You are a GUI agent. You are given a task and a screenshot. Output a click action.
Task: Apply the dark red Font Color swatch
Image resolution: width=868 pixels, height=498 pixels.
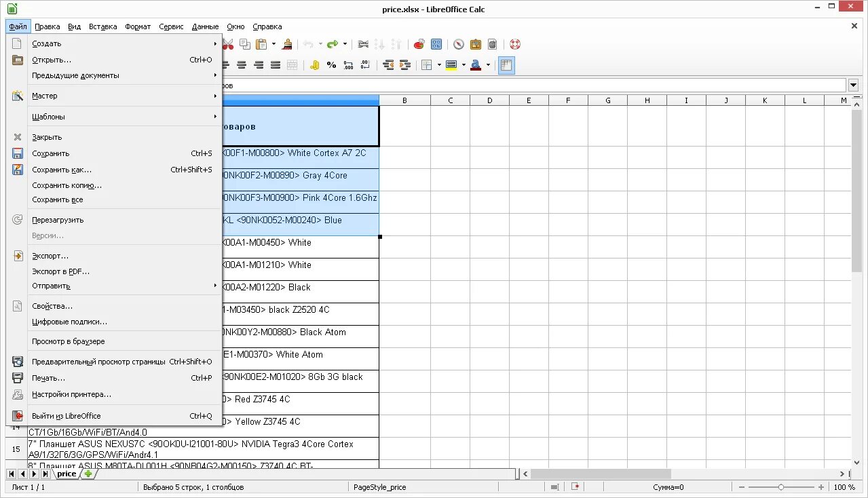pos(476,65)
